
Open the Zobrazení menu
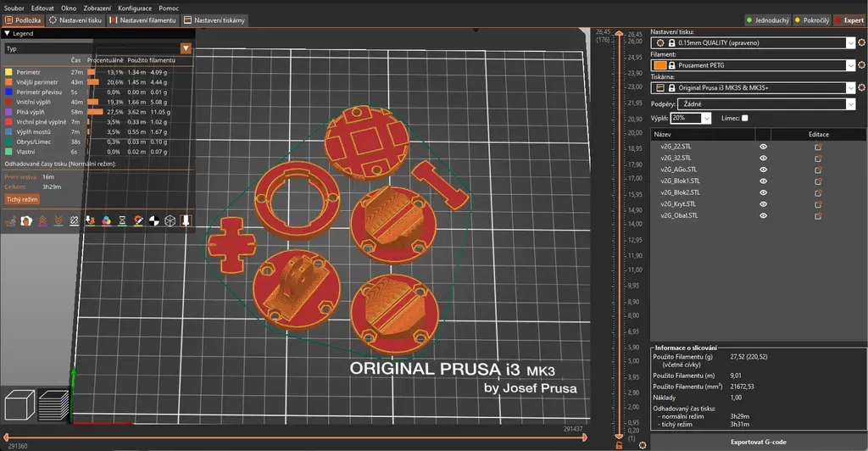97,8
